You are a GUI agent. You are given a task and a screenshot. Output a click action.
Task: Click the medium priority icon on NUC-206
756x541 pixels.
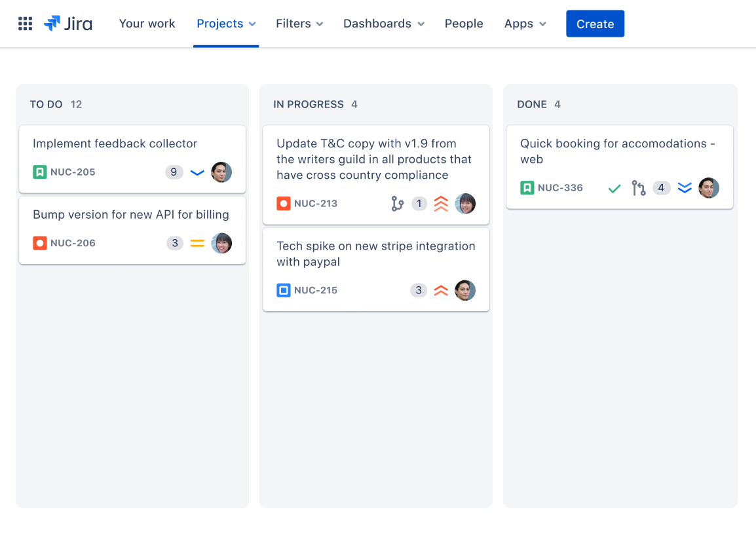pyautogui.click(x=197, y=242)
